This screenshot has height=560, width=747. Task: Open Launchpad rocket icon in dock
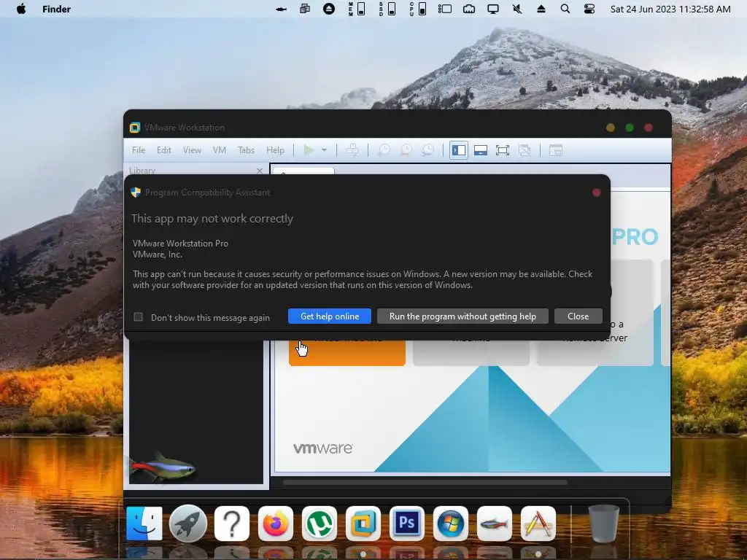[x=187, y=524]
